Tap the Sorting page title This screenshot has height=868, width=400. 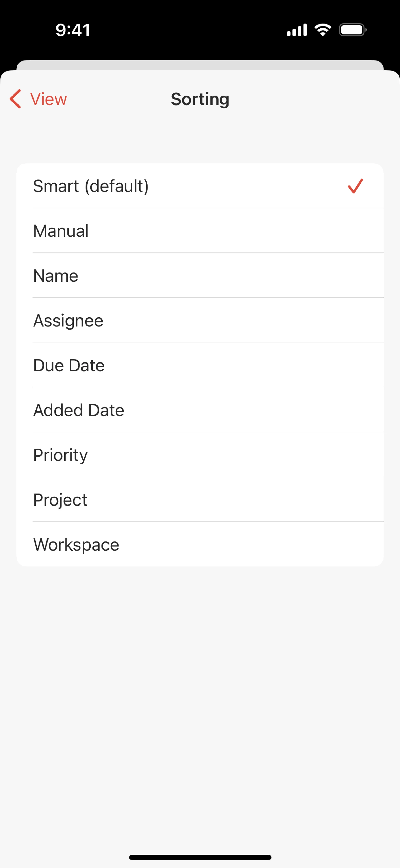pos(200,99)
